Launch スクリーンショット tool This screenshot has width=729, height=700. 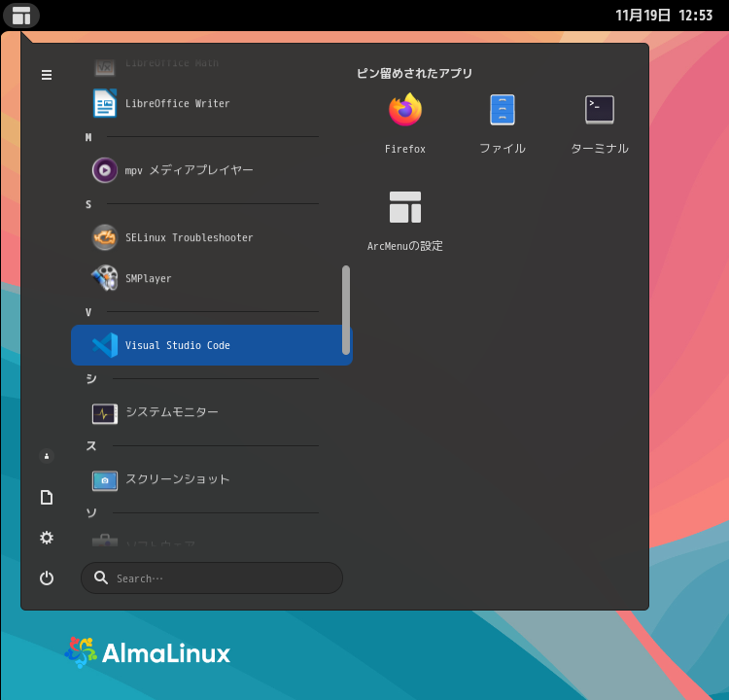[212, 479]
